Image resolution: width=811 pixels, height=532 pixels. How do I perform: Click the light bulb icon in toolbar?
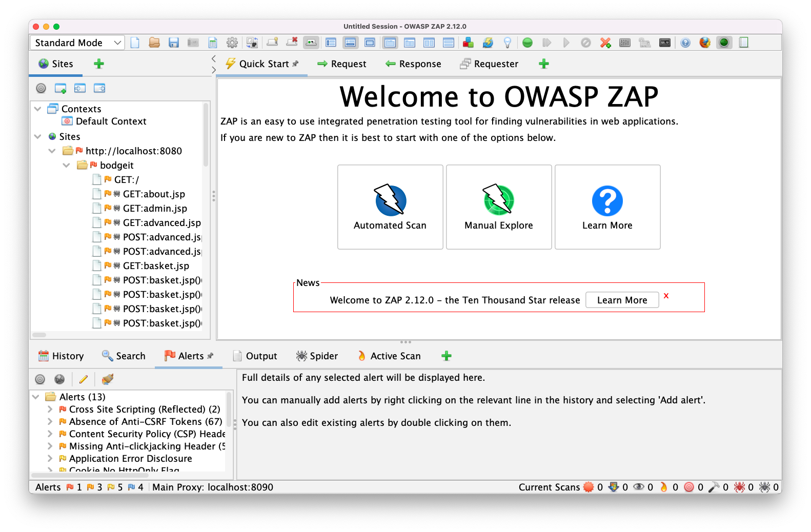[x=507, y=43]
